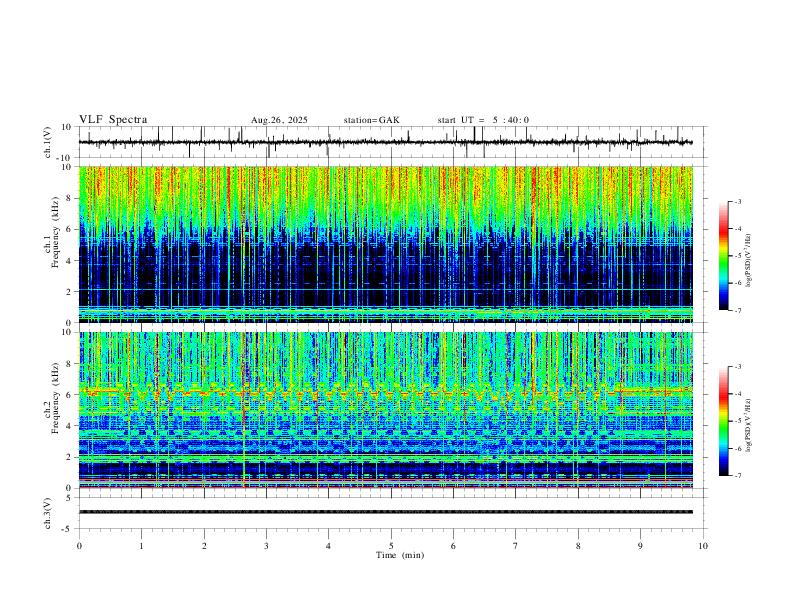Click the 'VLF Spectra' title text
The height and width of the screenshot is (612, 792).
(x=113, y=120)
